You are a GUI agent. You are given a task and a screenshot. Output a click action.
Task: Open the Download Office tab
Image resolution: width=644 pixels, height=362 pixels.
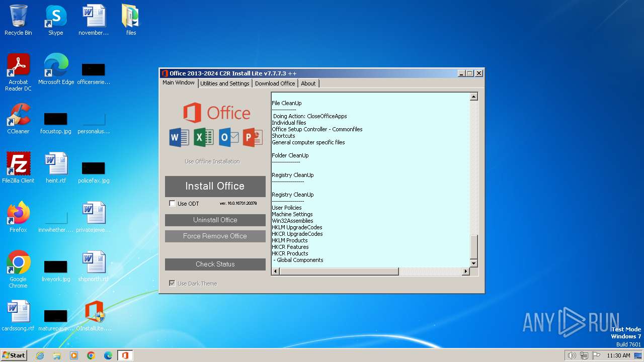click(x=275, y=83)
